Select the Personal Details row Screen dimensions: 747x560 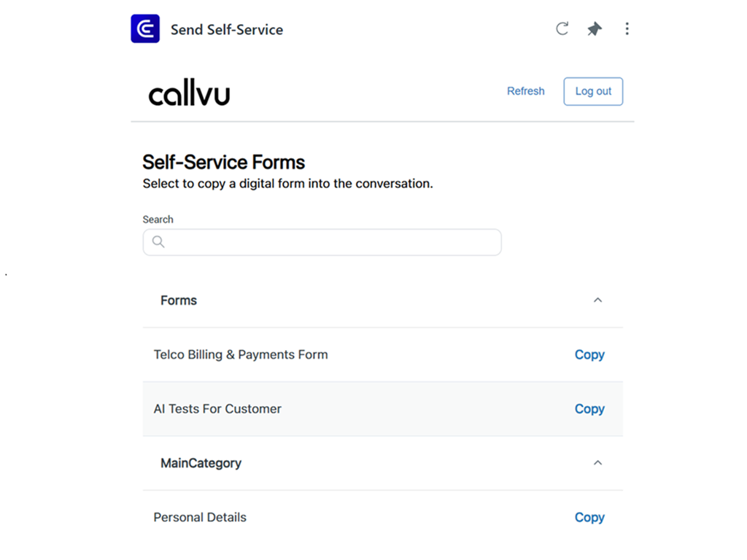[199, 517]
